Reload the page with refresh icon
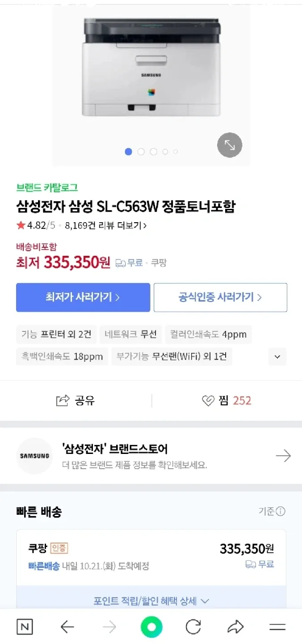 193,627
